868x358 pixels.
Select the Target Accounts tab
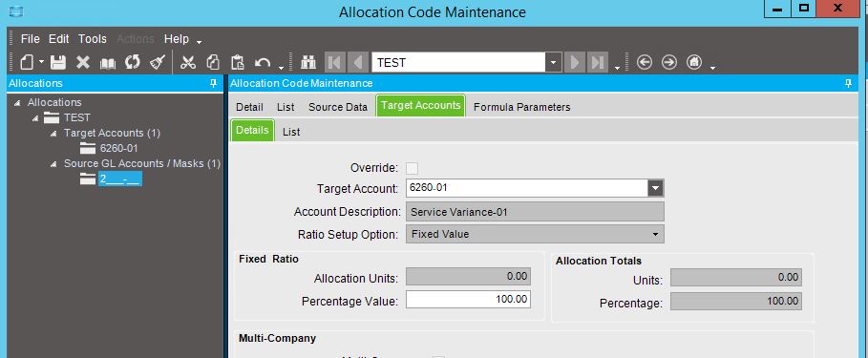click(421, 105)
